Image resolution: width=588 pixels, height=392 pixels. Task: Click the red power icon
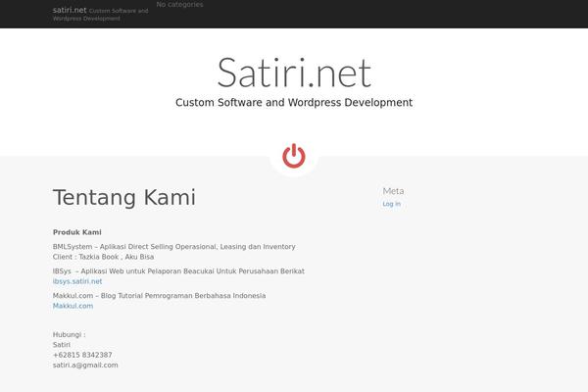(x=294, y=156)
